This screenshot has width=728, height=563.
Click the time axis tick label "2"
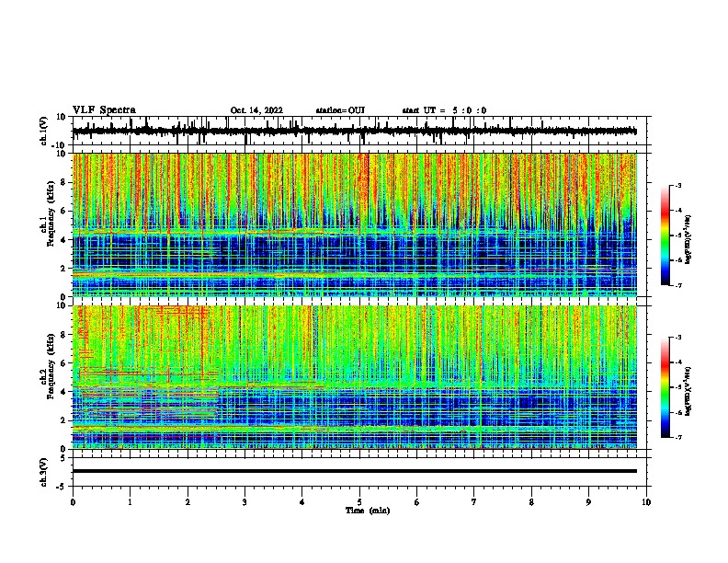click(188, 502)
